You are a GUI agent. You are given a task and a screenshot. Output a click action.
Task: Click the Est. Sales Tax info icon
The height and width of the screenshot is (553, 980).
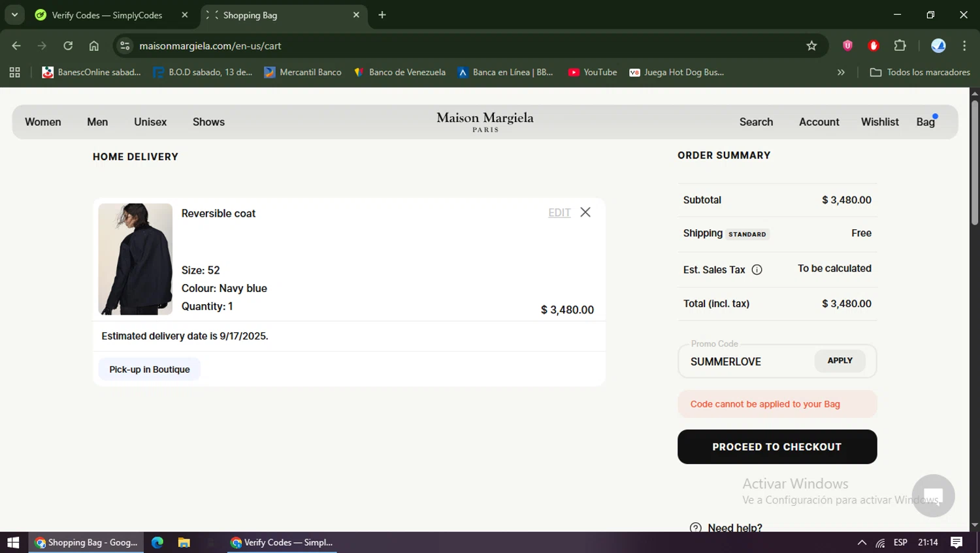757,270
